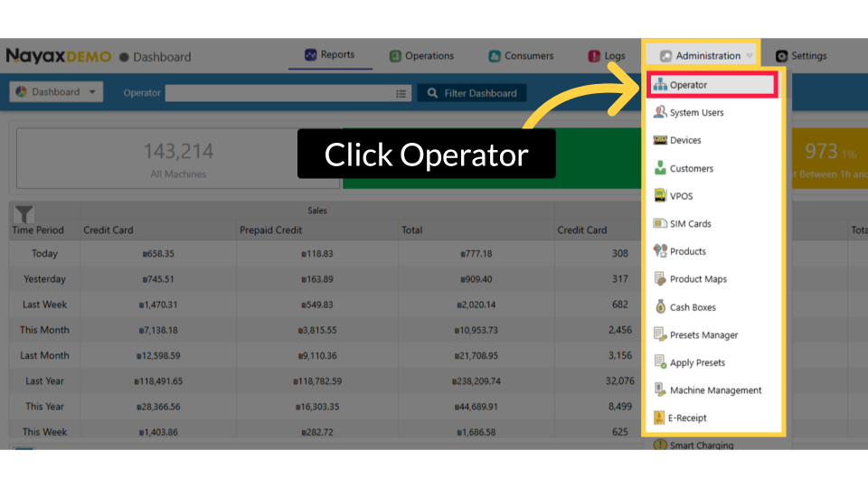Click the VPOS terminal icon
Image resolution: width=868 pixels, height=488 pixels.
pos(660,195)
